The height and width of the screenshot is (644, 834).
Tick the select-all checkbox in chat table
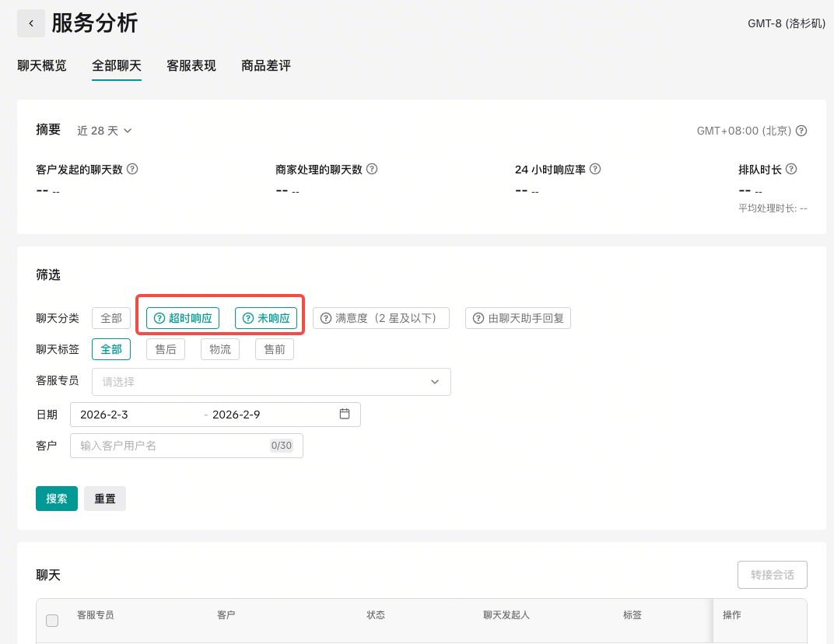(52, 620)
